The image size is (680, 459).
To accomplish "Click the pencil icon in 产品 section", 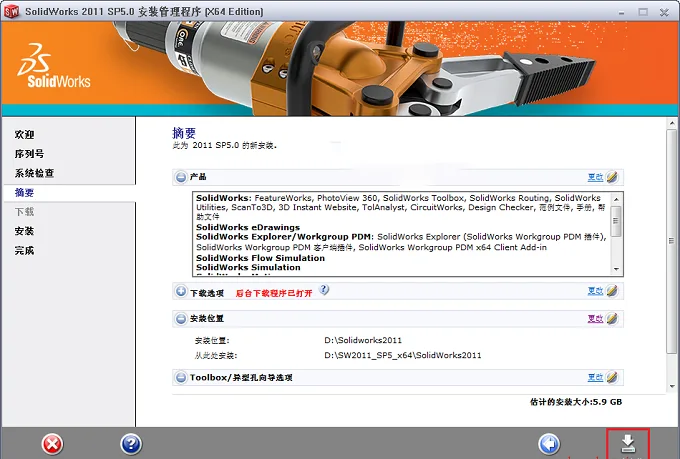I will pos(612,177).
